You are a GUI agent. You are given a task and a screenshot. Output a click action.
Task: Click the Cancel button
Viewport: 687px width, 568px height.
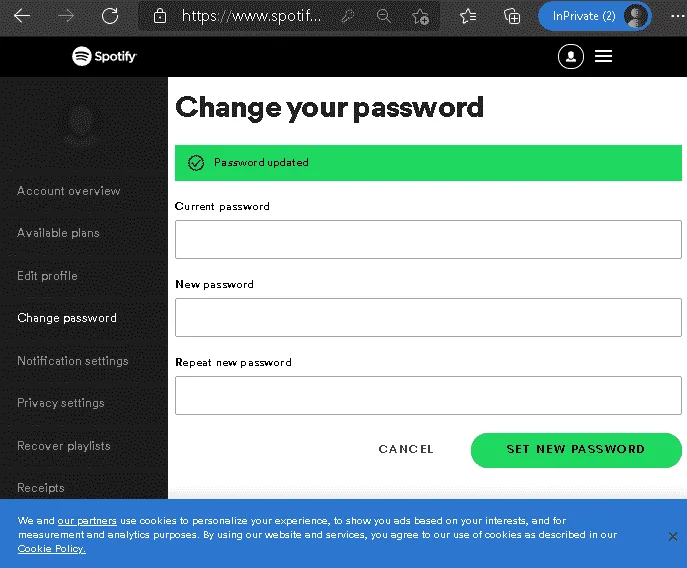pos(406,449)
